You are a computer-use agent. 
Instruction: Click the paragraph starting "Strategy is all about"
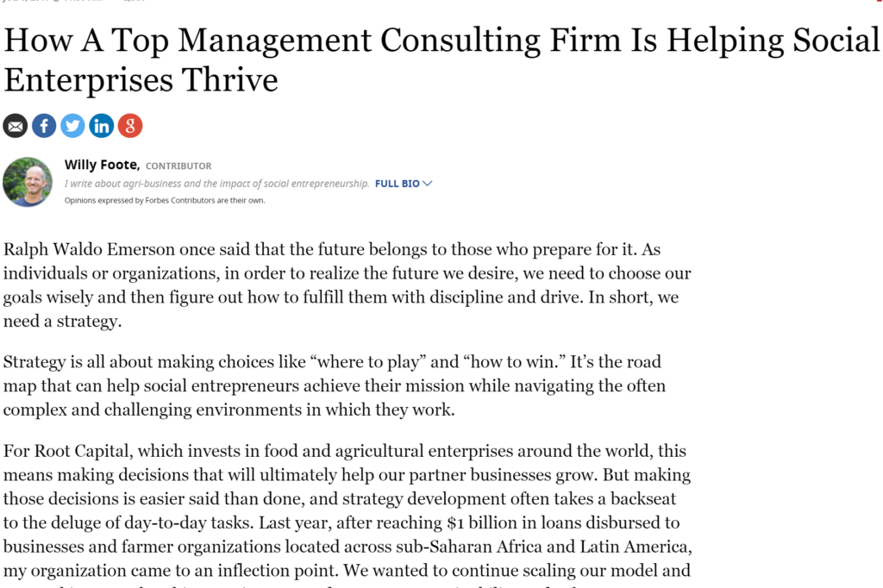coord(335,385)
